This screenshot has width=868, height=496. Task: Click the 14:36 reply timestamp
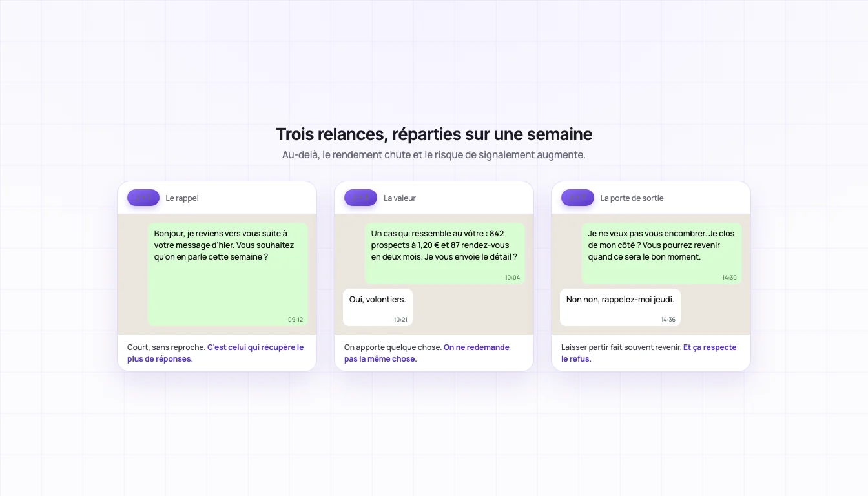click(x=668, y=320)
